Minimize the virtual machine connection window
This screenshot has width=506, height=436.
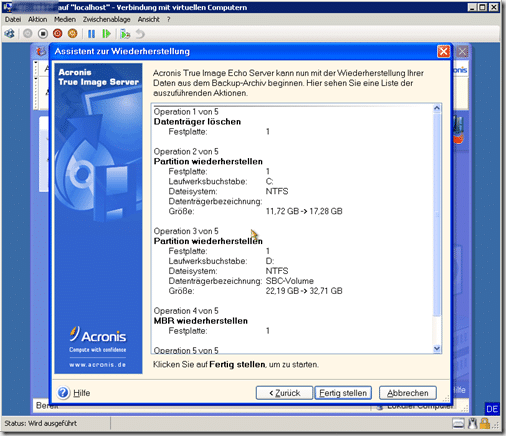472,7
